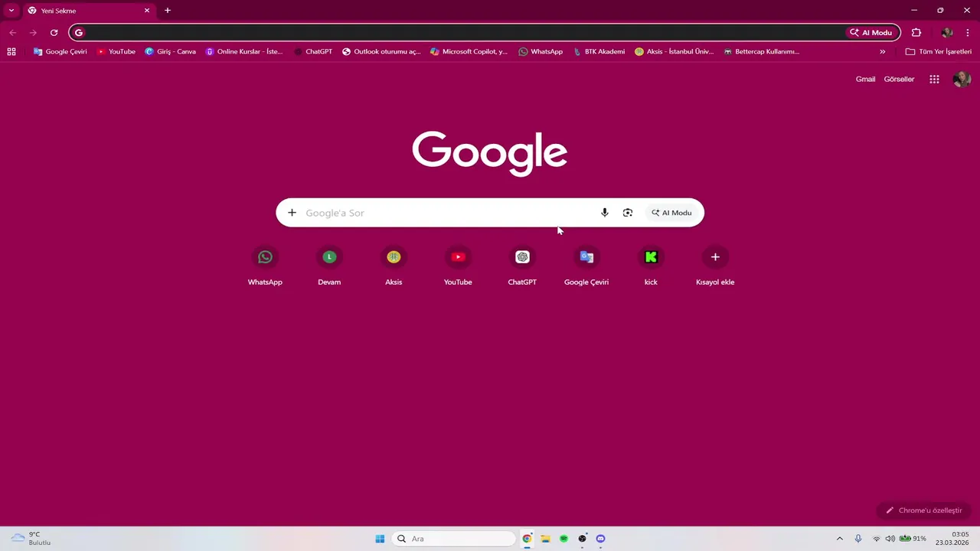Image resolution: width=980 pixels, height=551 pixels.
Task: Click the Google logo
Action: (489, 153)
